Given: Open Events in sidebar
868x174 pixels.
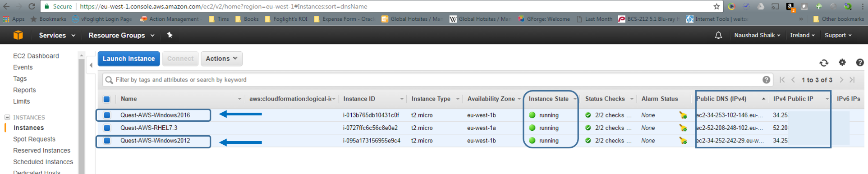Looking at the screenshot, I should click(x=23, y=67).
